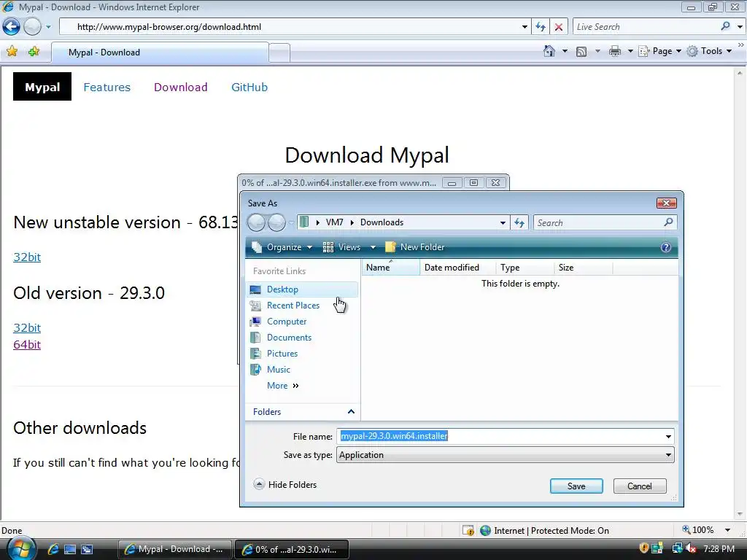Open Save as type dropdown
Viewport: 747px width, 560px height.
point(505,455)
